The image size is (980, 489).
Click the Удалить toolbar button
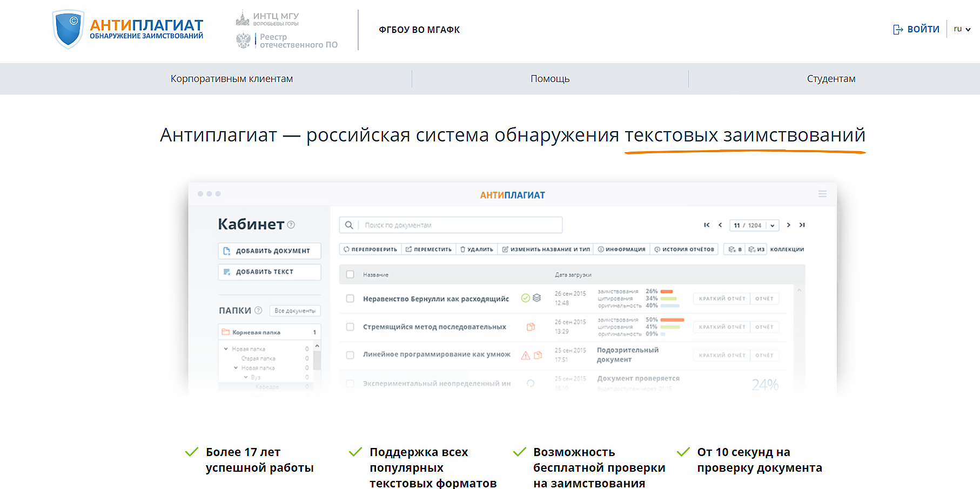[476, 249]
